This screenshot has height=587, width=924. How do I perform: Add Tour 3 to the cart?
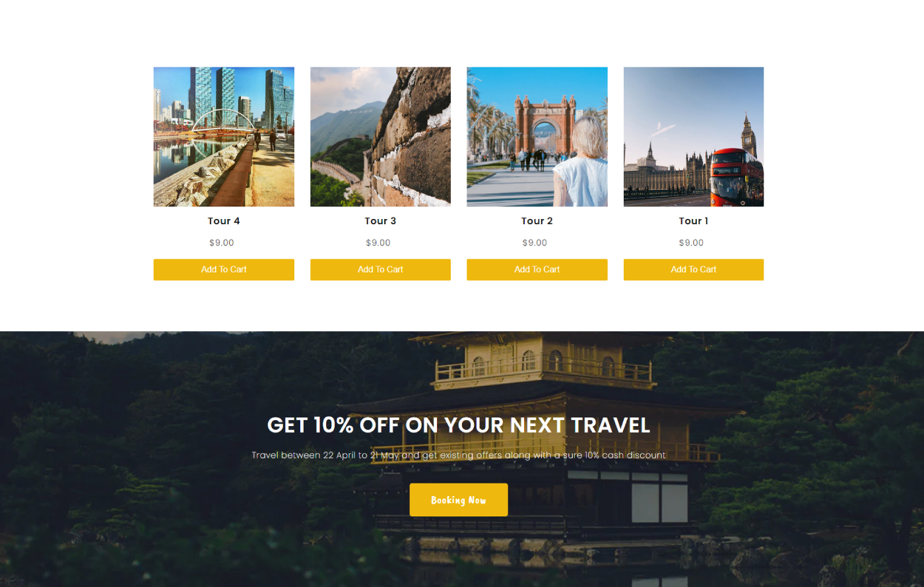(380, 270)
